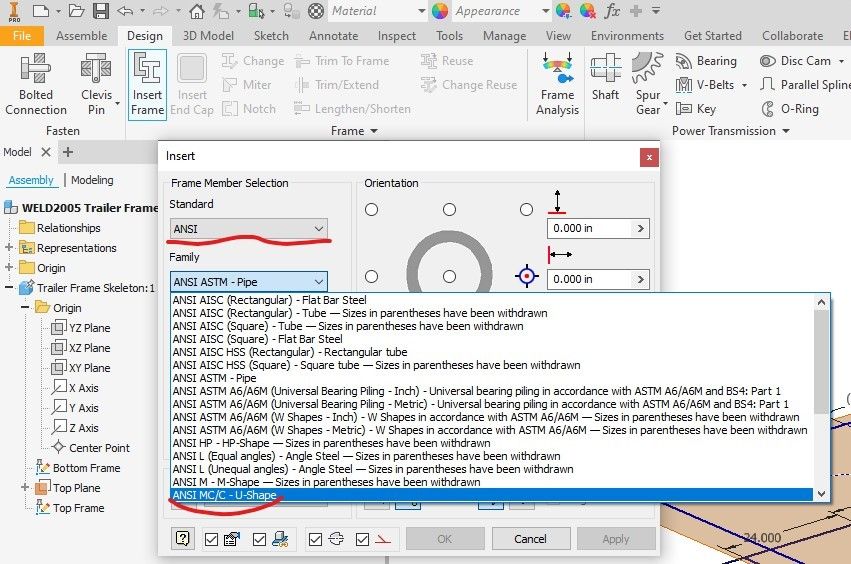Open the Family ANSI ASTM - Pipe dropdown
This screenshot has width=851, height=564.
[x=249, y=282]
